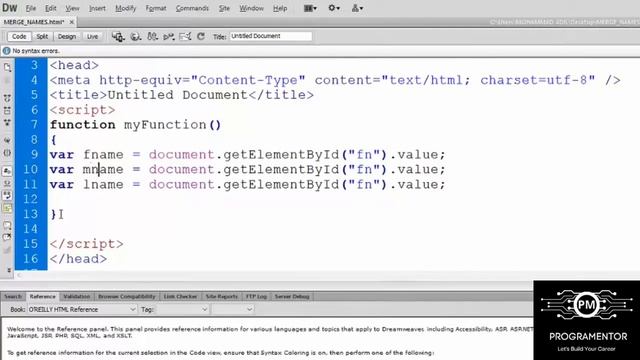Switch to the Site Reports tab
Image resolution: width=640 pixels, height=360 pixels.
(222, 296)
